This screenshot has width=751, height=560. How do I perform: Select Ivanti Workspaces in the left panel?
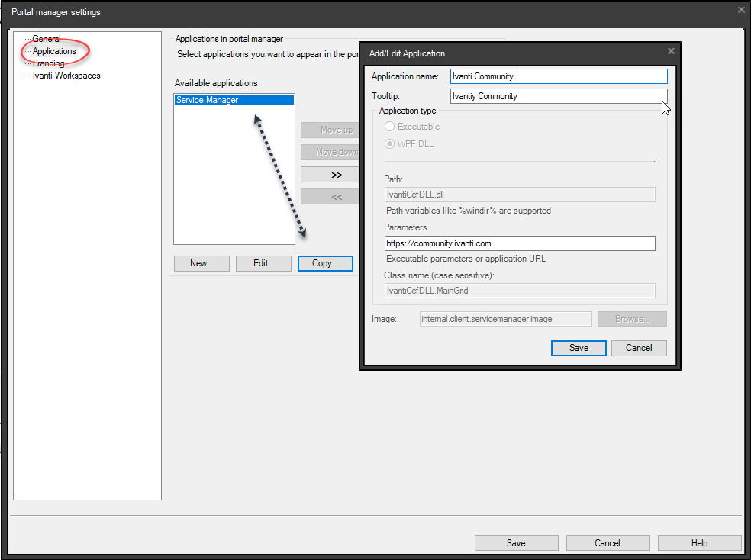click(66, 76)
